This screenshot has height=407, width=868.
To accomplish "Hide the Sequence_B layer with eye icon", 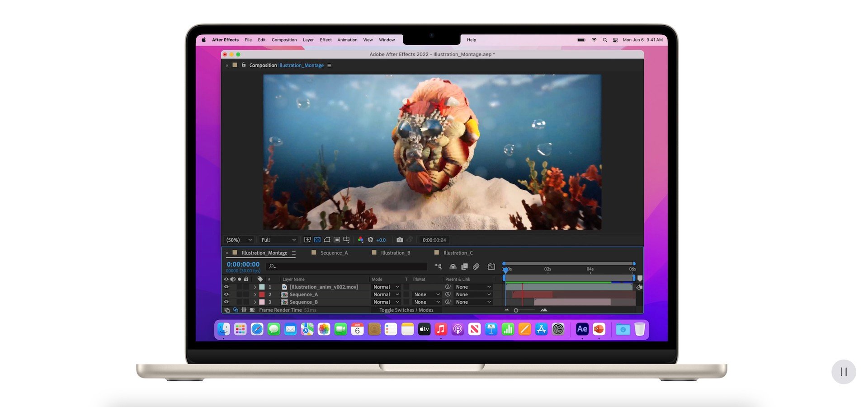I will [226, 302].
